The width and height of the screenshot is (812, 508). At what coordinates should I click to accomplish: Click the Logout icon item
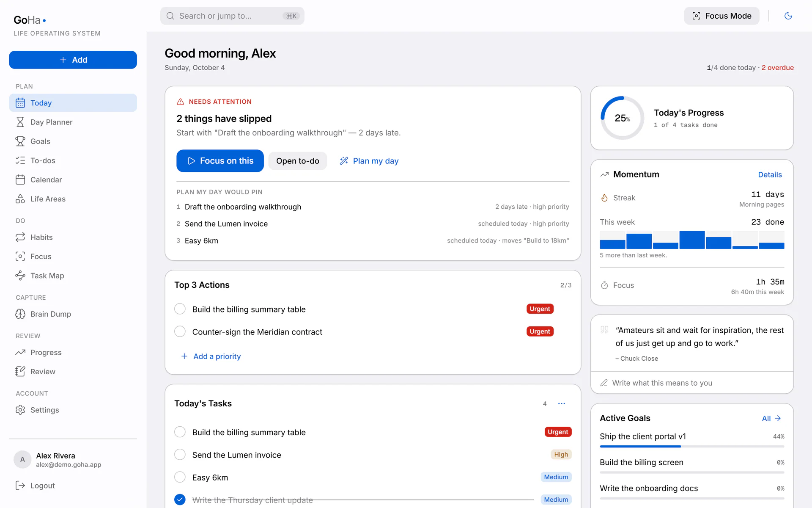pos(73,486)
